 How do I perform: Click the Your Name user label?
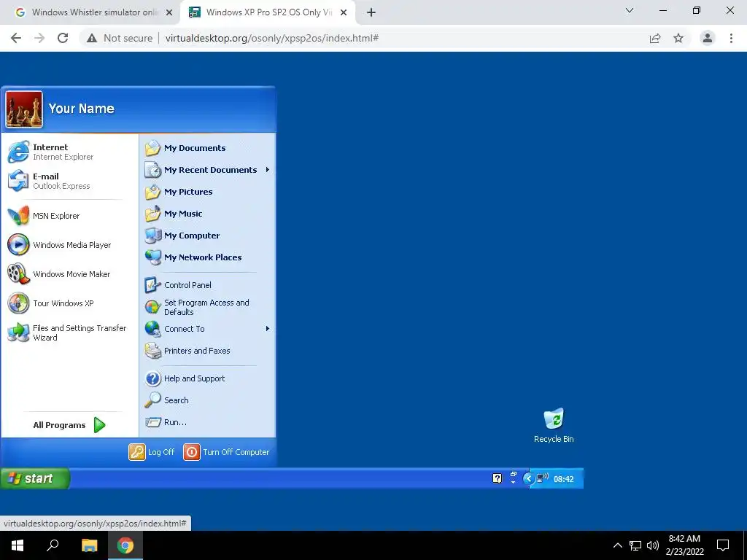pyautogui.click(x=82, y=109)
